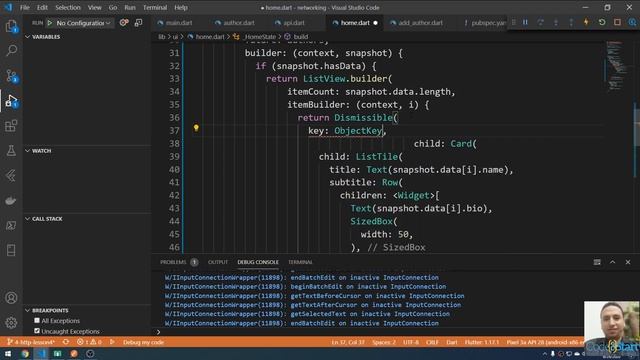Toggle the Uncaught Exceptions breakpoint checkbox

point(37,331)
